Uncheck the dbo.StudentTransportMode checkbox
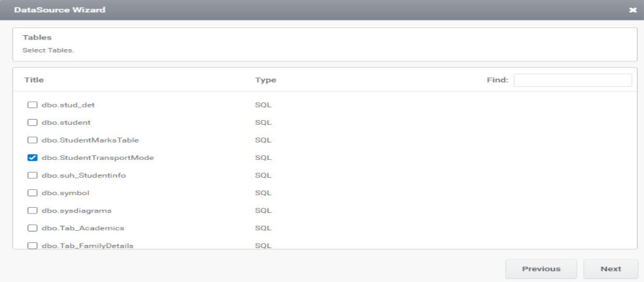This screenshot has width=644, height=282. point(32,157)
